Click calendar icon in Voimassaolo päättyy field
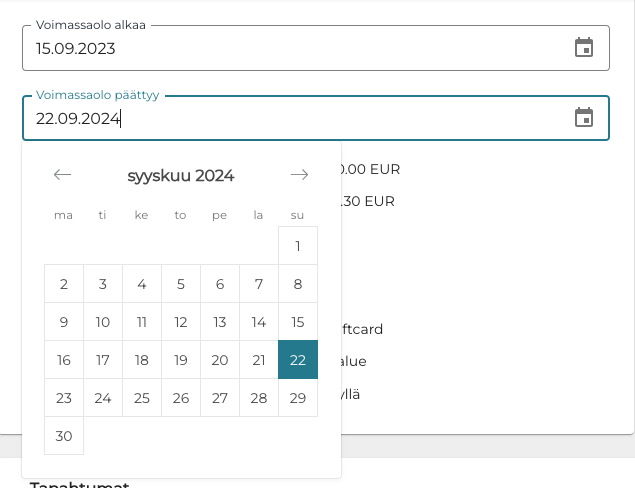The height and width of the screenshot is (488, 635). [x=584, y=118]
